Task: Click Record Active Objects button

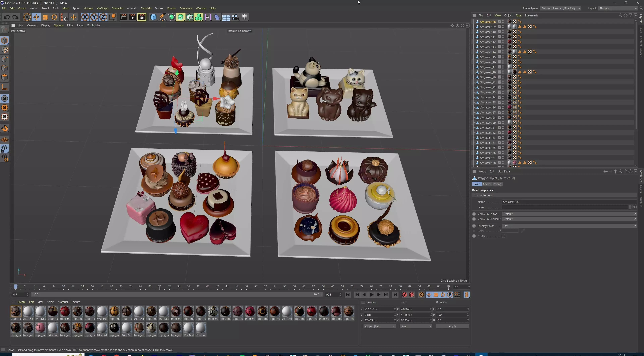Action: 405,295
